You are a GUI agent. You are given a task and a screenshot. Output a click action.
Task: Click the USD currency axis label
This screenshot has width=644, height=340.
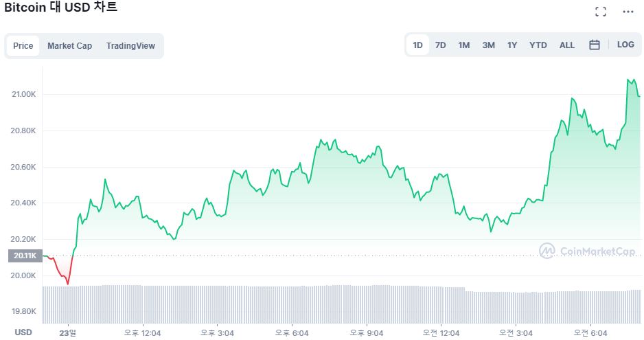pyautogui.click(x=23, y=332)
